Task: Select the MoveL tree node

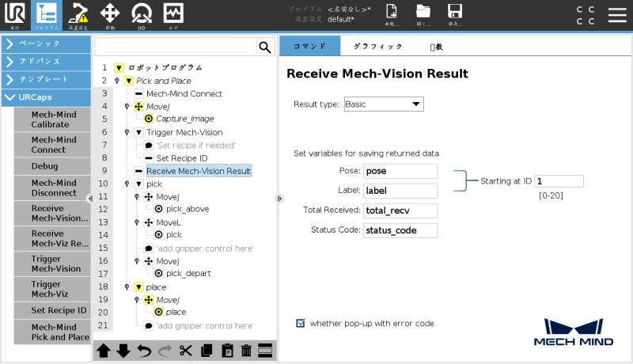Action: point(169,222)
